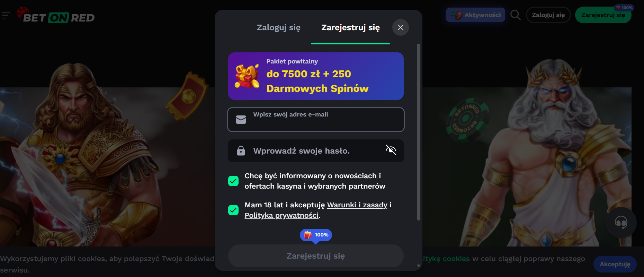Uncheck the casino news and offers checkbox
Screen dimensions: 644x277
(x=233, y=181)
